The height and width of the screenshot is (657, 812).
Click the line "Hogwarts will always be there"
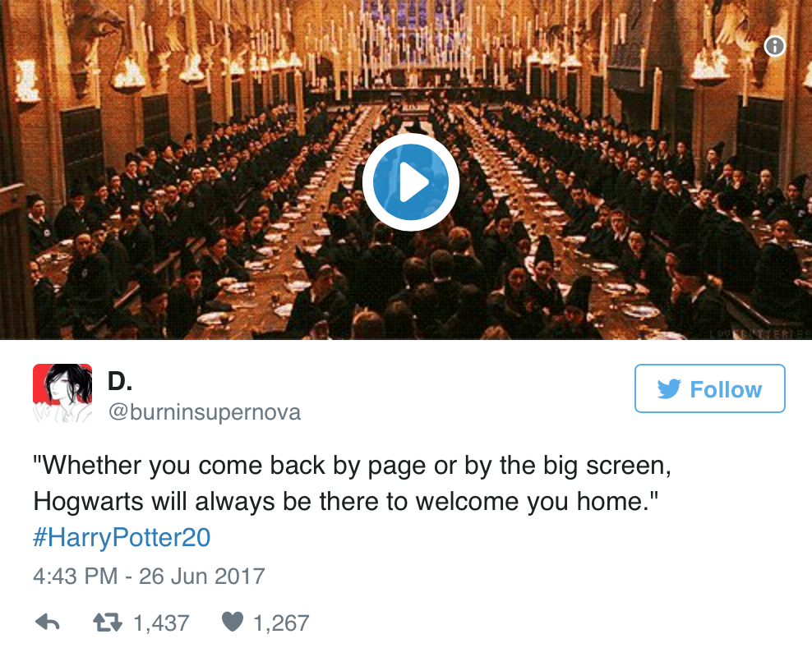point(346,502)
